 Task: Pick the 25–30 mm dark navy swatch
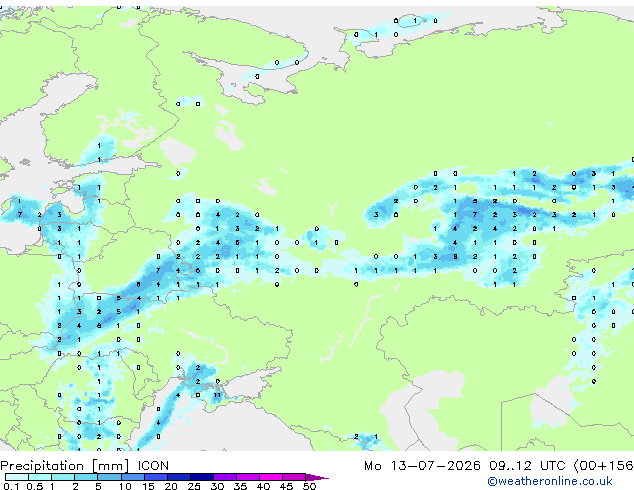point(202,477)
